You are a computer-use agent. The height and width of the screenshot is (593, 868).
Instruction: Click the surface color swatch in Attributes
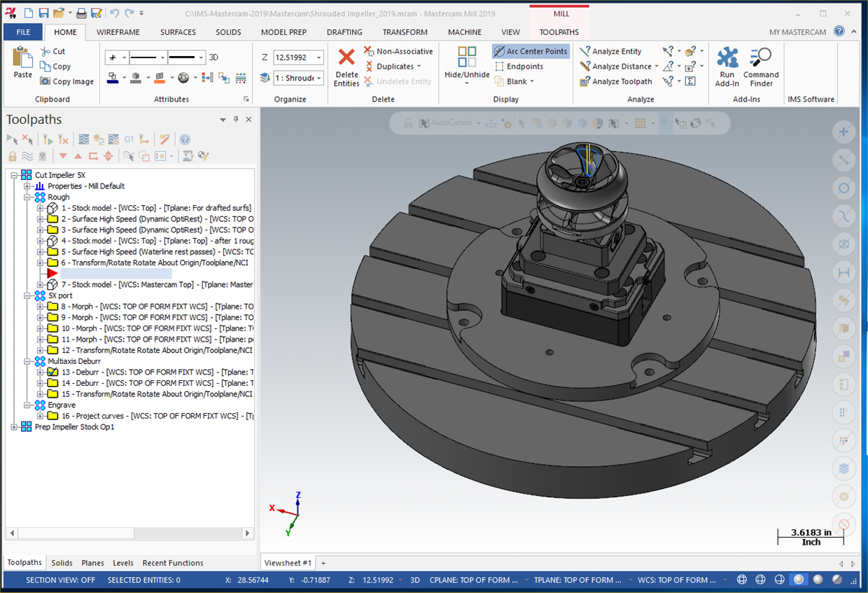(x=160, y=78)
